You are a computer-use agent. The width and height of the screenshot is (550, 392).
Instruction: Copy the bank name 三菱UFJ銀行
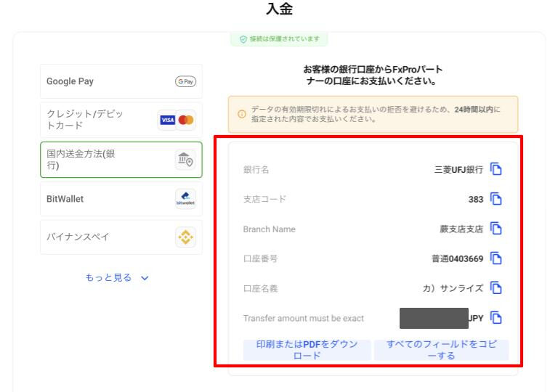(496, 169)
